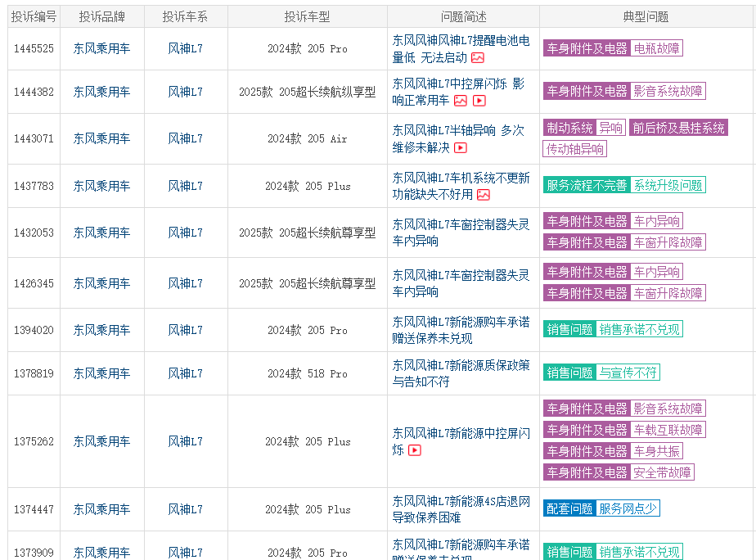Click 东风乘用车 brand link in row 1443071
The height and width of the screenshot is (560, 756).
click(101, 139)
